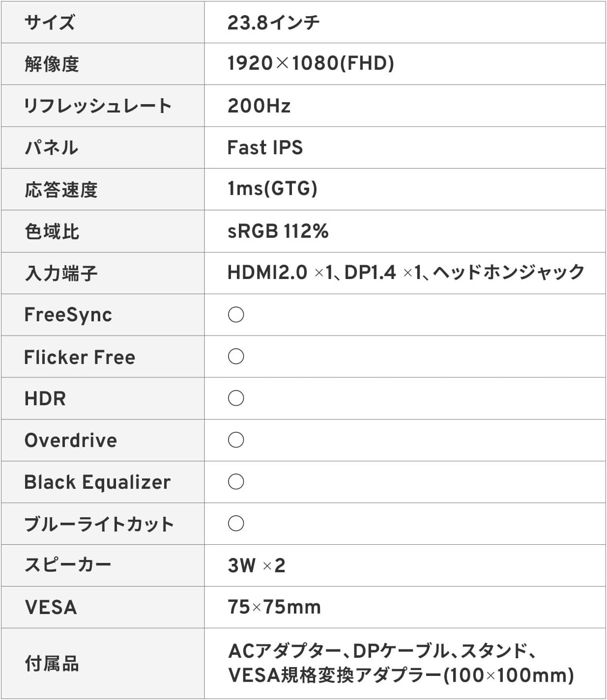607x700 pixels.
Task: Select the circle next to Black Equalizer
Action: (x=236, y=481)
